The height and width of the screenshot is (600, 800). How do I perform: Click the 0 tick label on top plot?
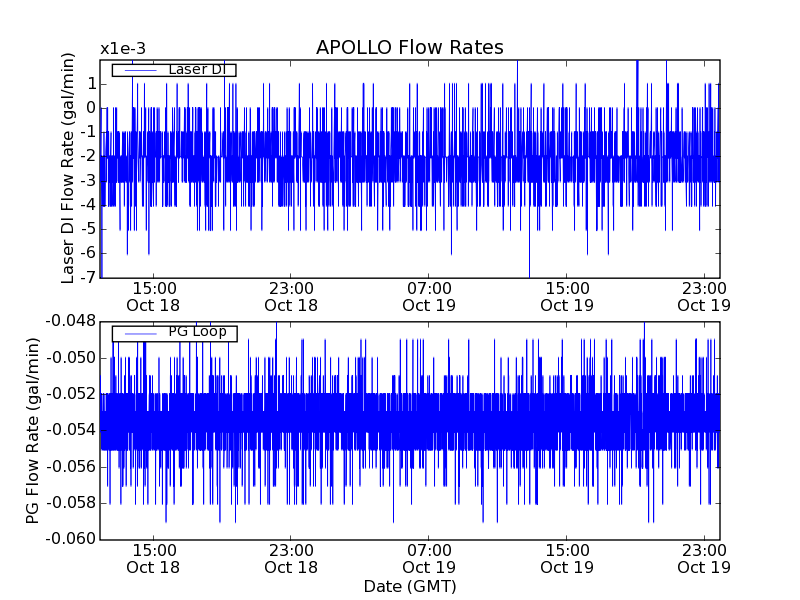[x=91, y=108]
